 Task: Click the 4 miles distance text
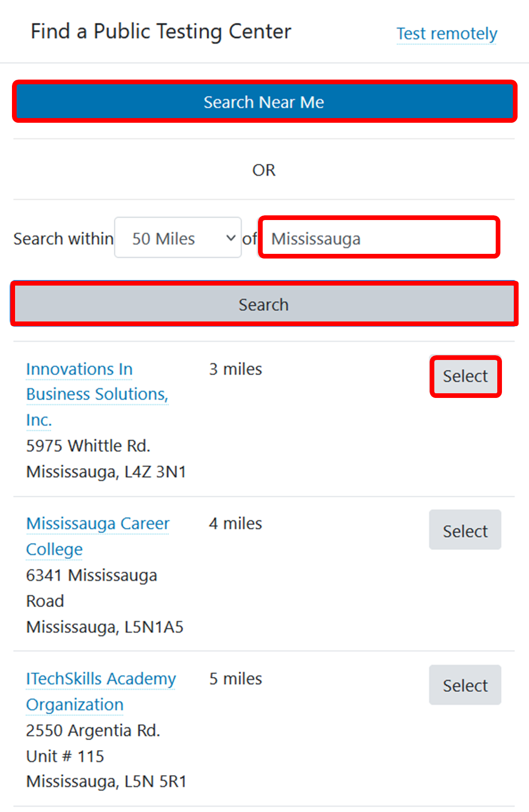pos(235,523)
